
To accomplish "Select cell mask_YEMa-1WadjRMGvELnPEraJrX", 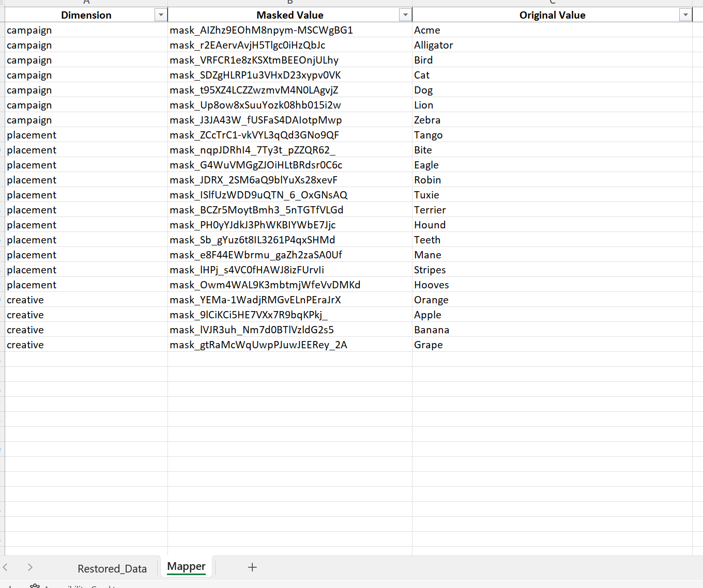I will 290,300.
